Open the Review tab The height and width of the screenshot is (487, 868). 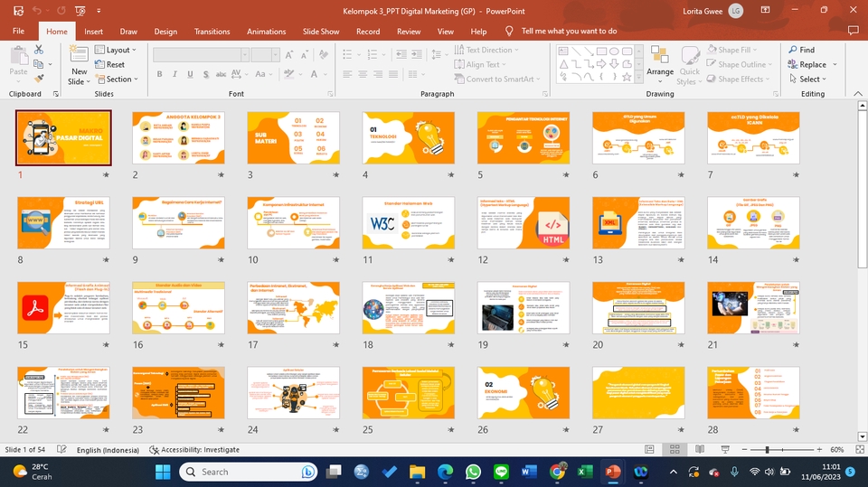(409, 32)
